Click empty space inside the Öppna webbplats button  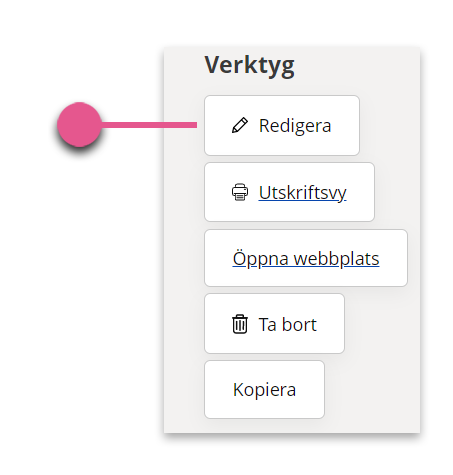tap(393, 277)
